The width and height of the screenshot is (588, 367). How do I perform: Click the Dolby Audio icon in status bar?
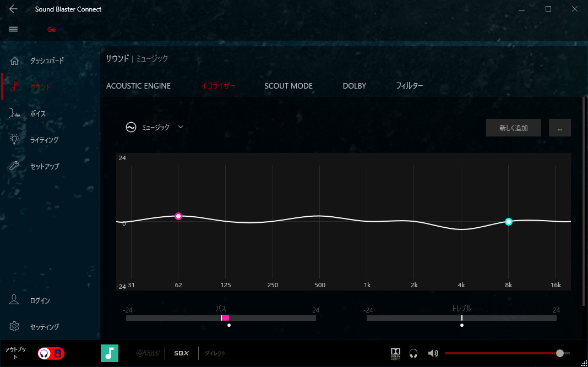tap(396, 353)
